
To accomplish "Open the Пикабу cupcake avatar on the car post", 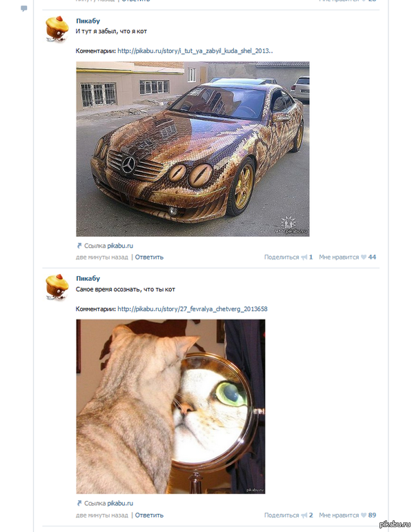I will 57,29.
